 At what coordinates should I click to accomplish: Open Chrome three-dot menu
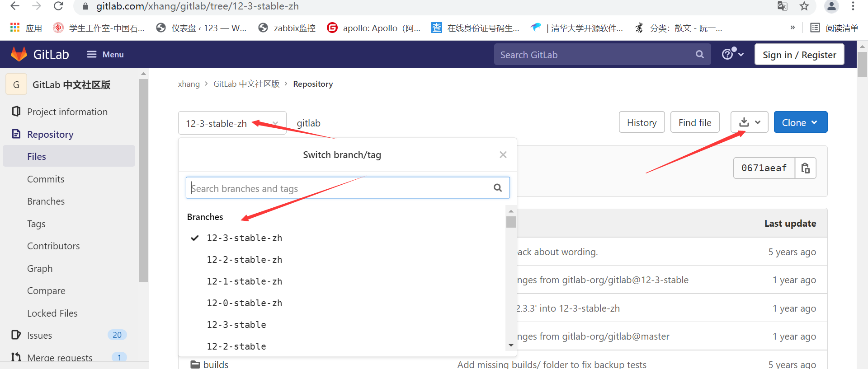point(853,6)
